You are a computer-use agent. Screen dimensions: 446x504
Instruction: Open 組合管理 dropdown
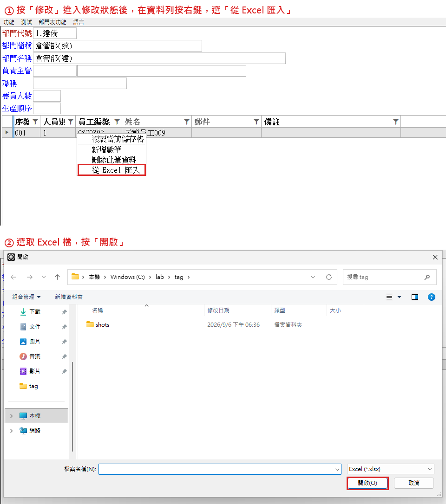(x=26, y=297)
